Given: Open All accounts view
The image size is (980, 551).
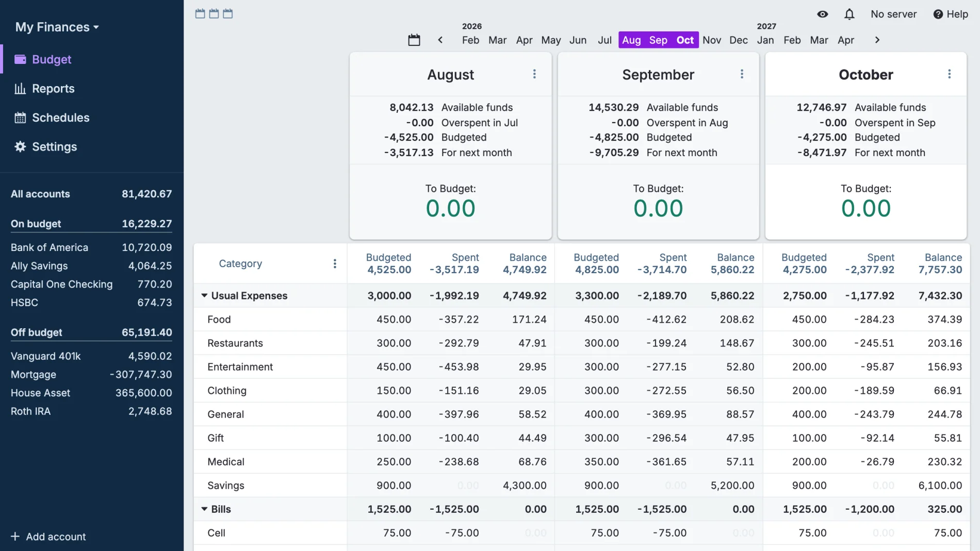Looking at the screenshot, I should (91, 194).
